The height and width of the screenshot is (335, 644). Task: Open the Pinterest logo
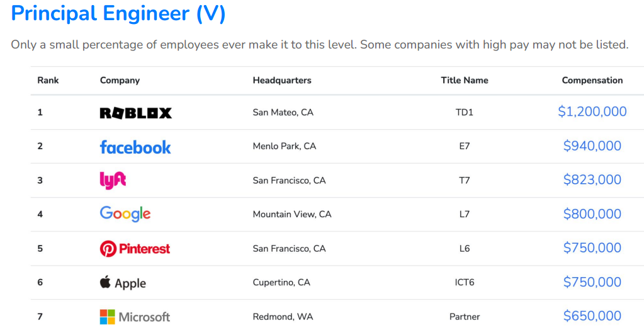135,248
